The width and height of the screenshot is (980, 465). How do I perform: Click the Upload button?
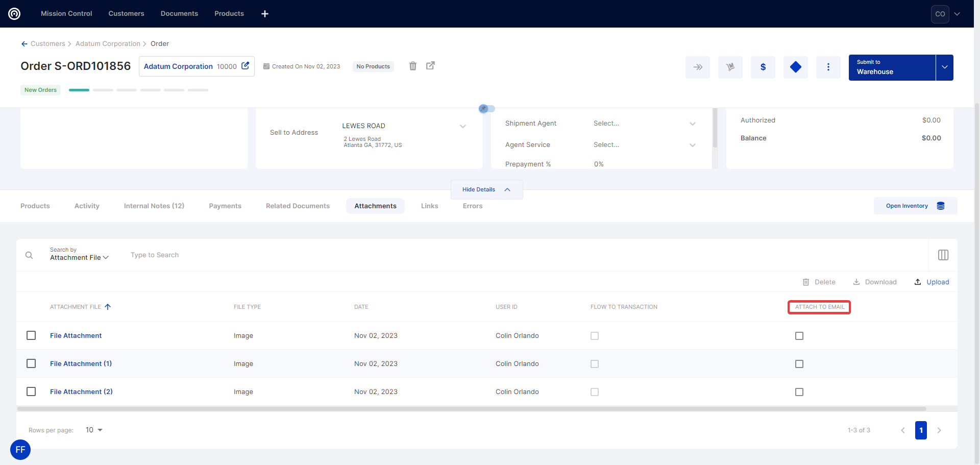[x=932, y=282]
